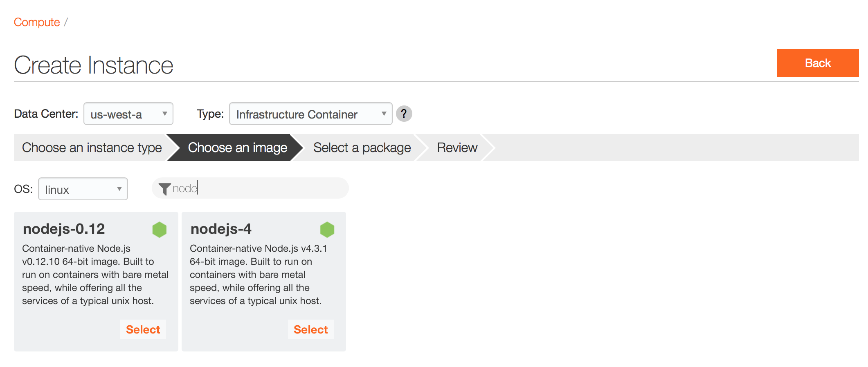Click the nodejs-0.12 card title
The height and width of the screenshot is (367, 868).
pyautogui.click(x=64, y=229)
